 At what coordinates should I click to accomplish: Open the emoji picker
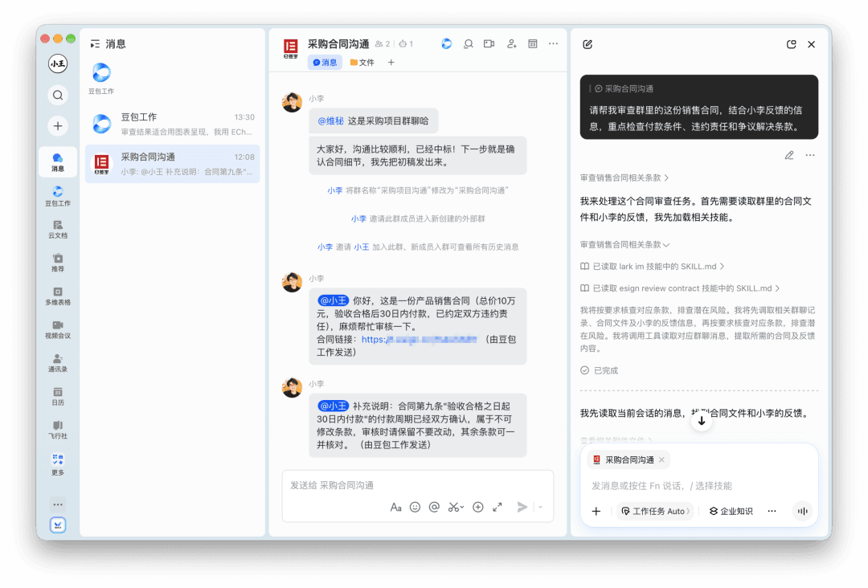[x=416, y=507]
